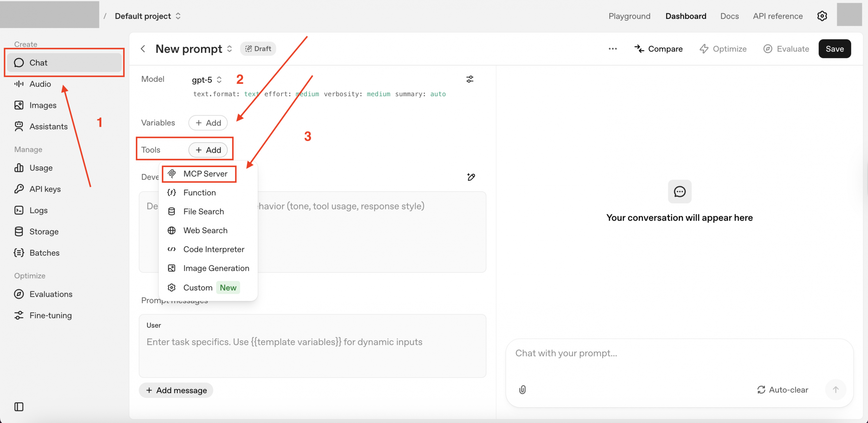This screenshot has width=868, height=423.
Task: Open settings gear in top bar
Action: pyautogui.click(x=822, y=16)
